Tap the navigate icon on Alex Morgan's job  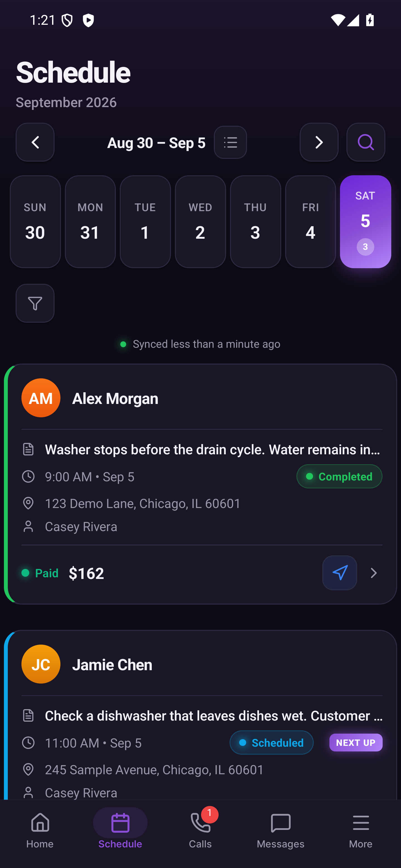point(340,573)
